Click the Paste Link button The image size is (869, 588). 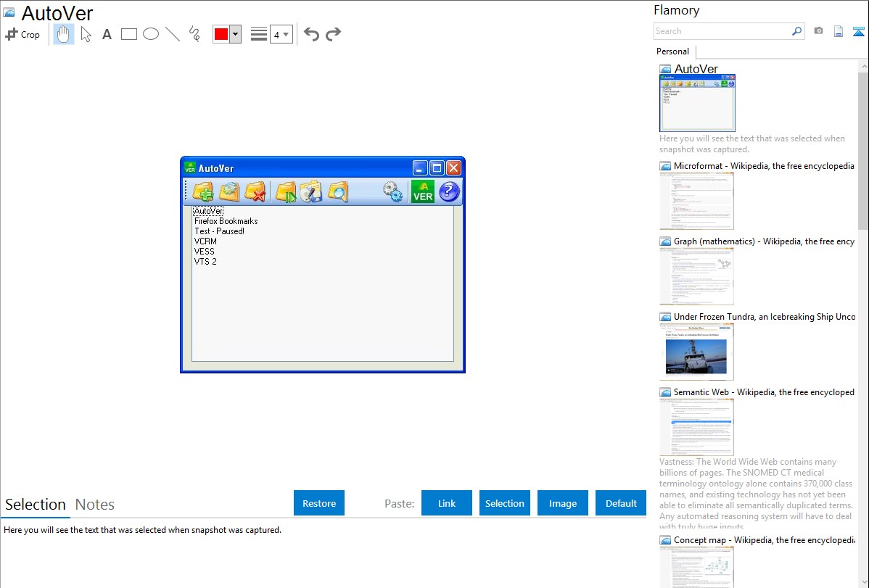447,503
